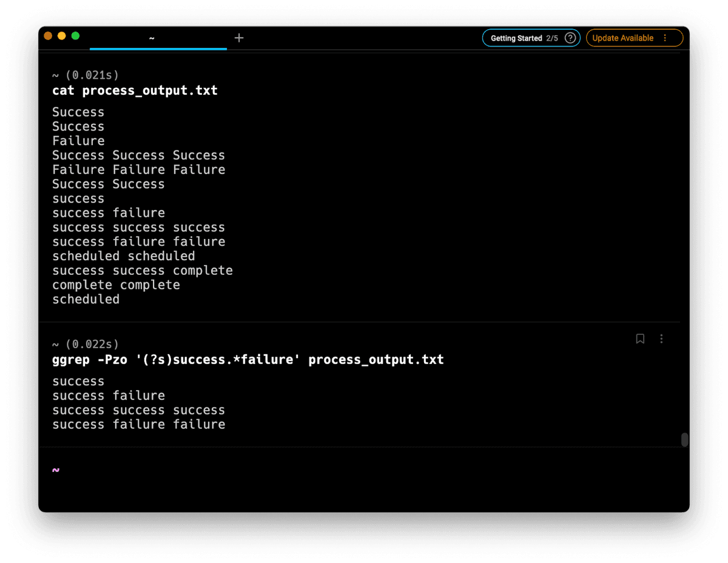Click the Update Available button
Image resolution: width=728 pixels, height=563 pixels.
(x=622, y=38)
